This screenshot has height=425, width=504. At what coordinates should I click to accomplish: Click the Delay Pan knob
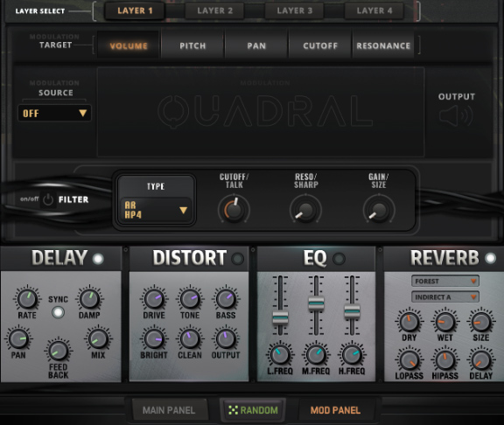point(18,339)
